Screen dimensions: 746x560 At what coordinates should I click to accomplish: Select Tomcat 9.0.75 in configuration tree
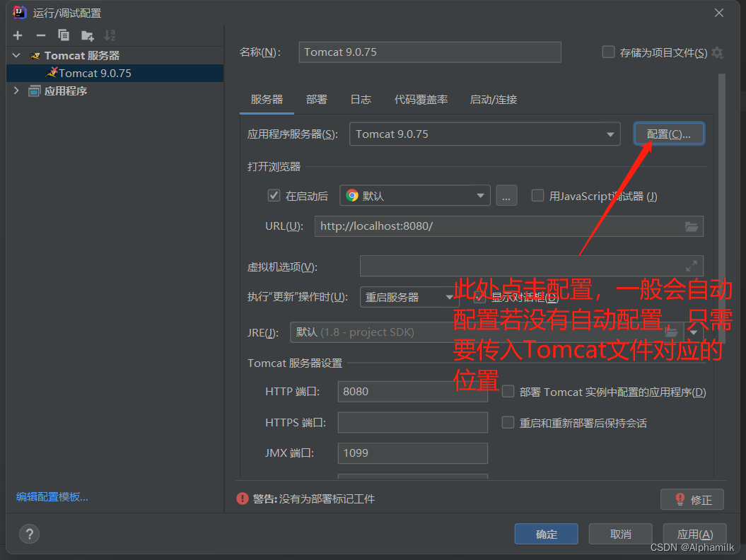click(x=115, y=74)
